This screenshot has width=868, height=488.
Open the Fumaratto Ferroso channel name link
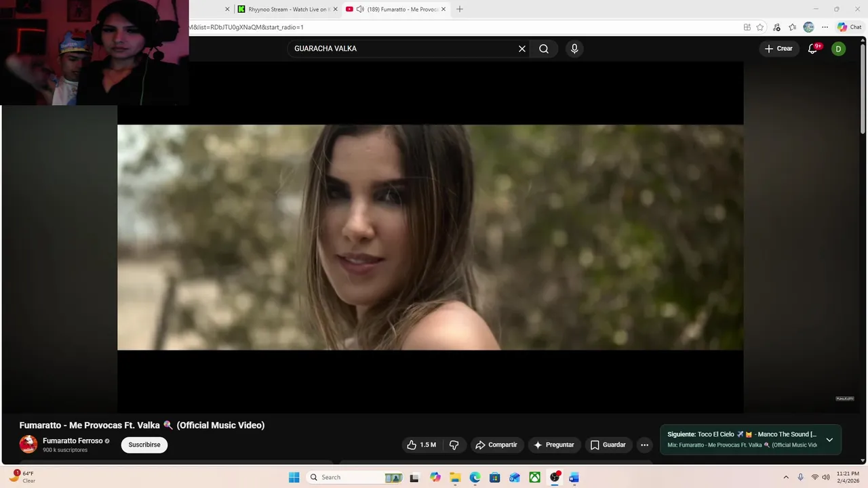[73, 441]
